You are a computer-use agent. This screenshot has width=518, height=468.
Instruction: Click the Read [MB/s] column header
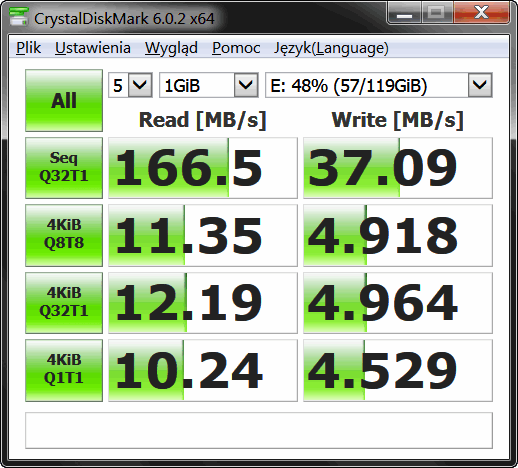(x=203, y=120)
